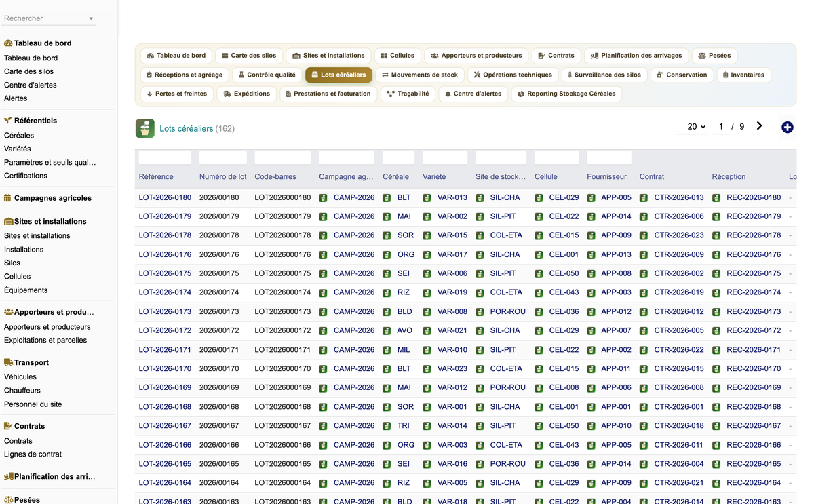This screenshot has height=504, width=814.
Task: Open Lignes de contrat in sidebar
Action: pyautogui.click(x=33, y=454)
